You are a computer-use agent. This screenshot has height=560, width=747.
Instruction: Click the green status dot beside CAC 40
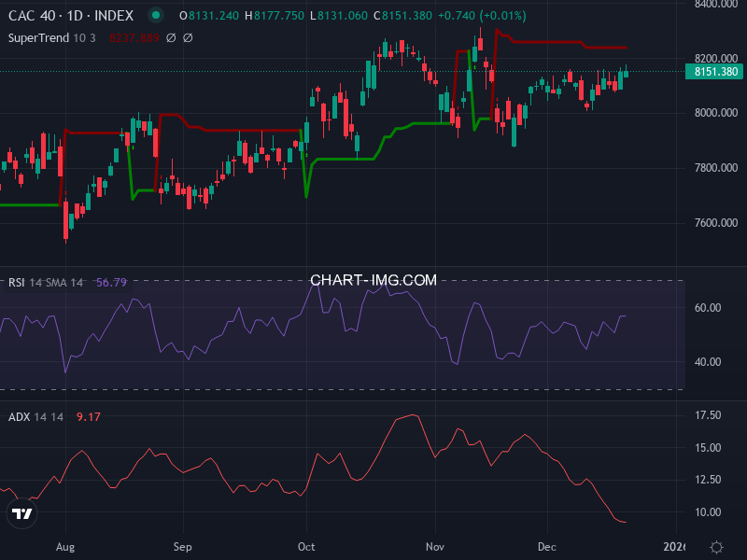click(156, 16)
